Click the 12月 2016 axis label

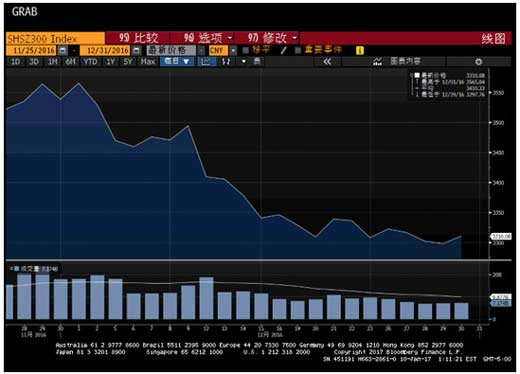(x=270, y=334)
